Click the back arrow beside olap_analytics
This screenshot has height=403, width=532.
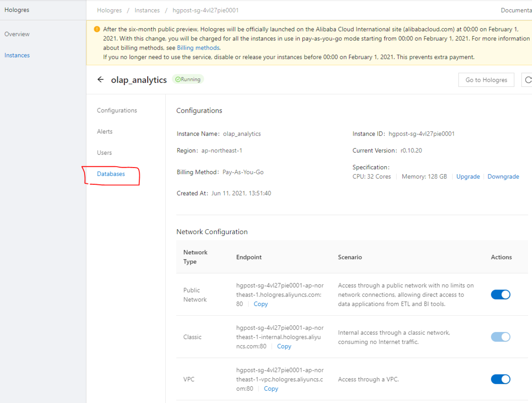tap(101, 80)
